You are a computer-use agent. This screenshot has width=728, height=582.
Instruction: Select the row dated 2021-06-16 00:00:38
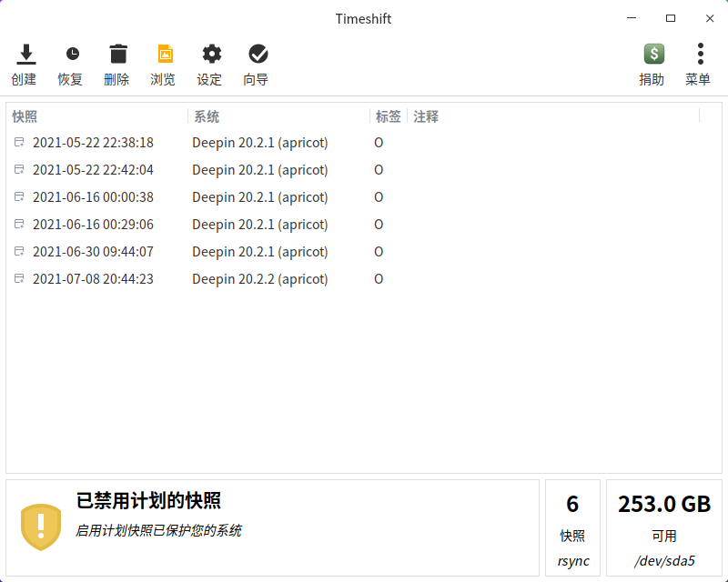point(364,197)
